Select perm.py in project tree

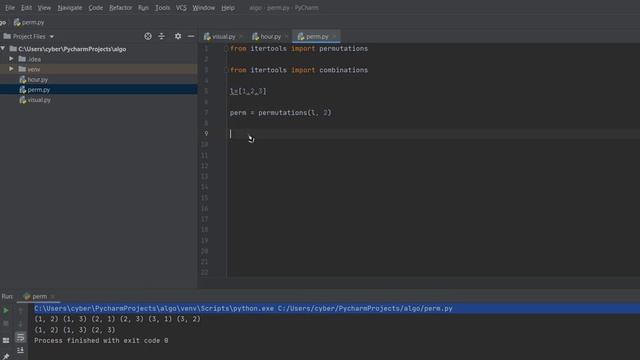coord(38,90)
